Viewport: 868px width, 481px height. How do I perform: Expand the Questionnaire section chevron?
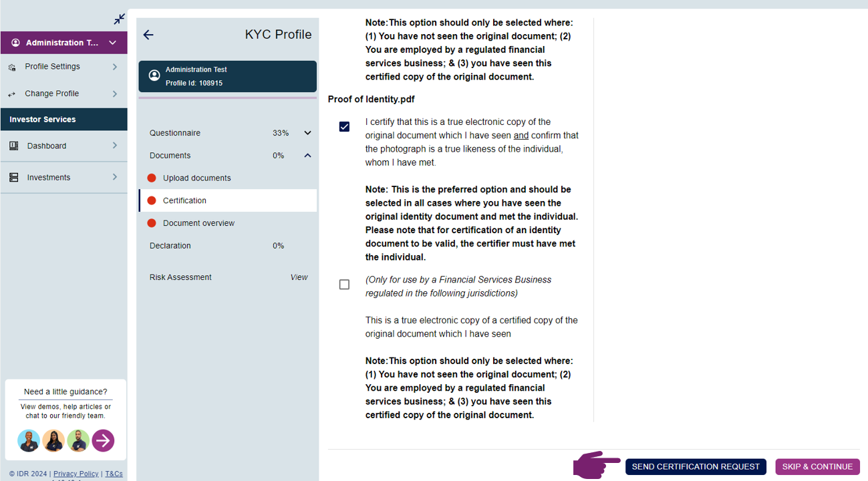tap(307, 133)
